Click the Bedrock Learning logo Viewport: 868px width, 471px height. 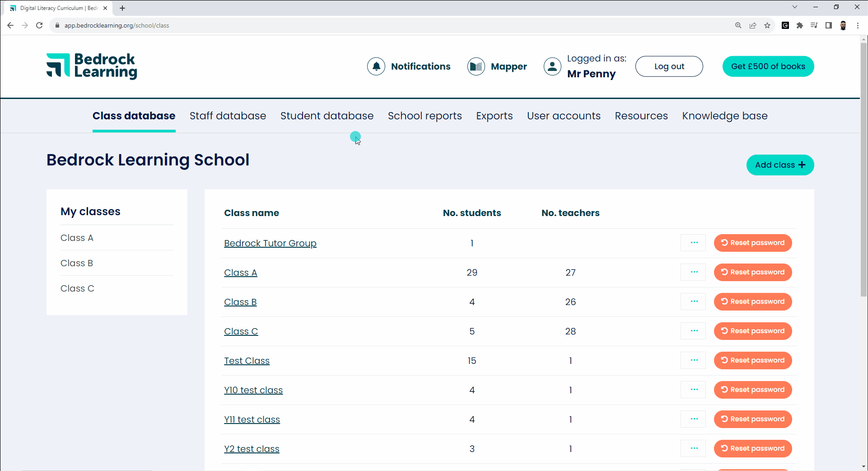tap(92, 66)
